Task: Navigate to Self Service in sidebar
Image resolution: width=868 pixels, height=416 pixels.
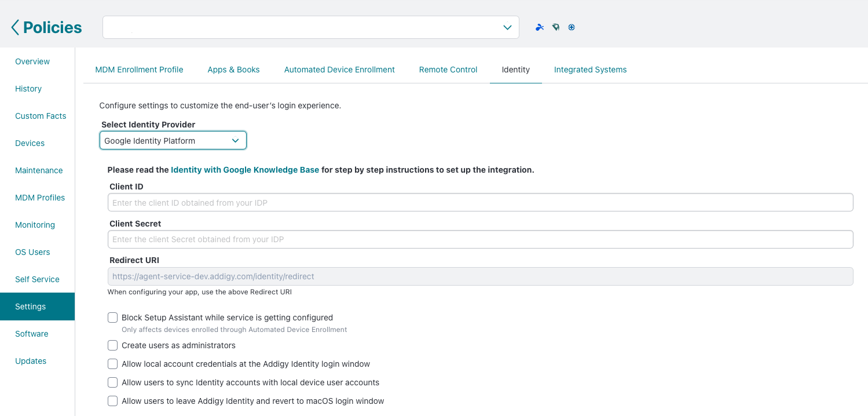Action: (x=37, y=279)
